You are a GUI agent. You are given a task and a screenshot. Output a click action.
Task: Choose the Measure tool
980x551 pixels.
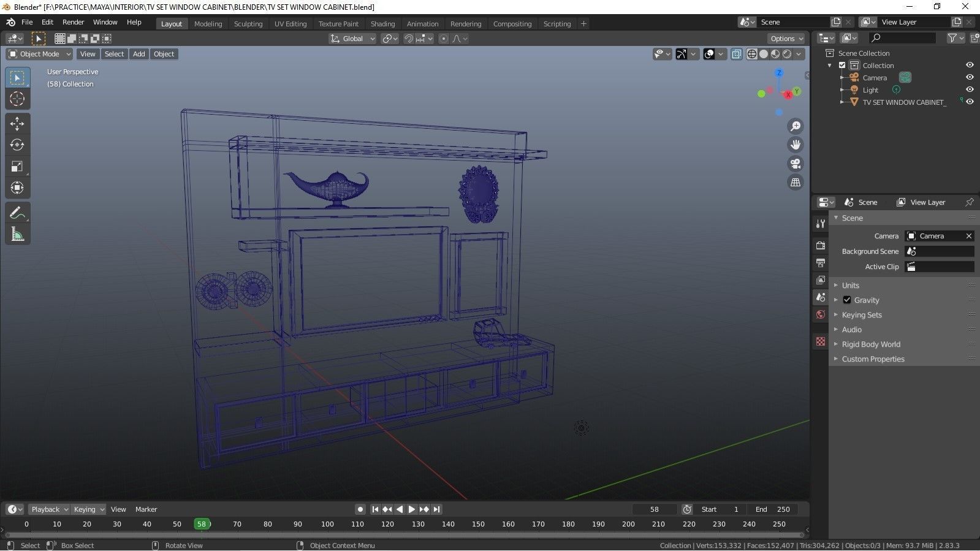pos(17,234)
